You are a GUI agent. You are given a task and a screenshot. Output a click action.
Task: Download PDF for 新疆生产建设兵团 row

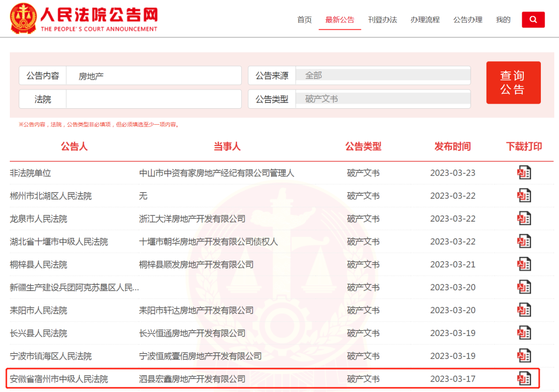524,287
